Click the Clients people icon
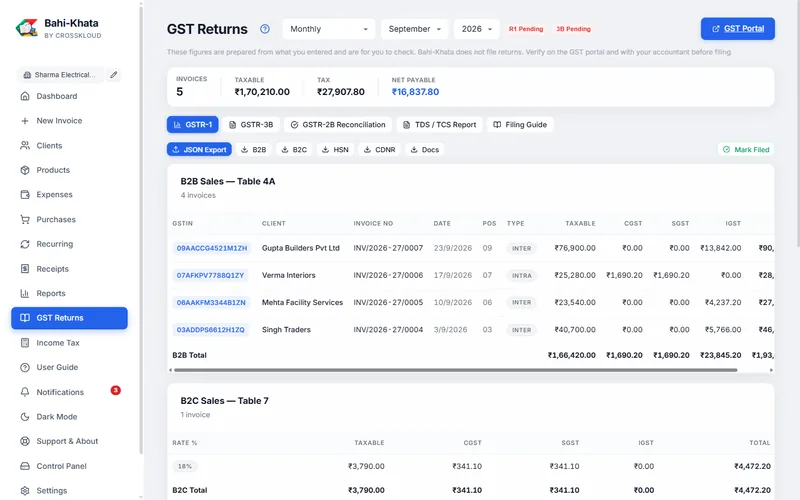The image size is (800, 500). [24, 145]
